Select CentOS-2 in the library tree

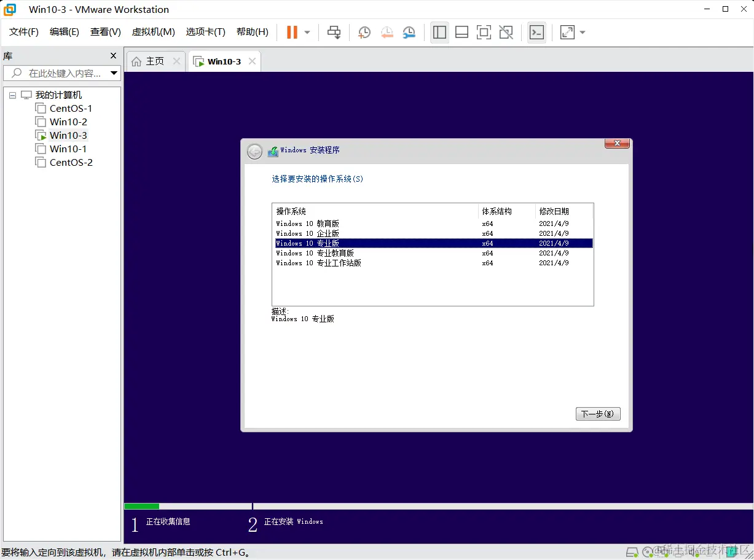click(x=71, y=163)
